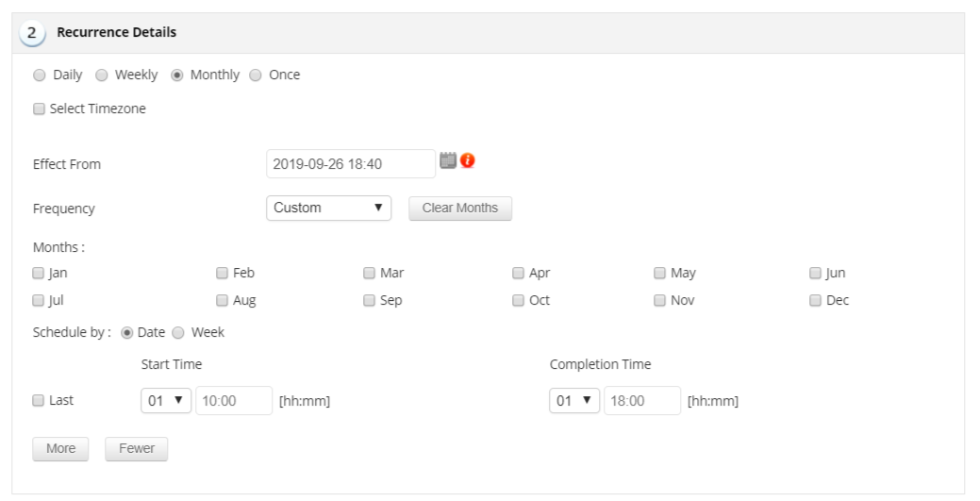Open the calendar date picker icon
The width and height of the screenshot is (980, 501).
[x=448, y=161]
